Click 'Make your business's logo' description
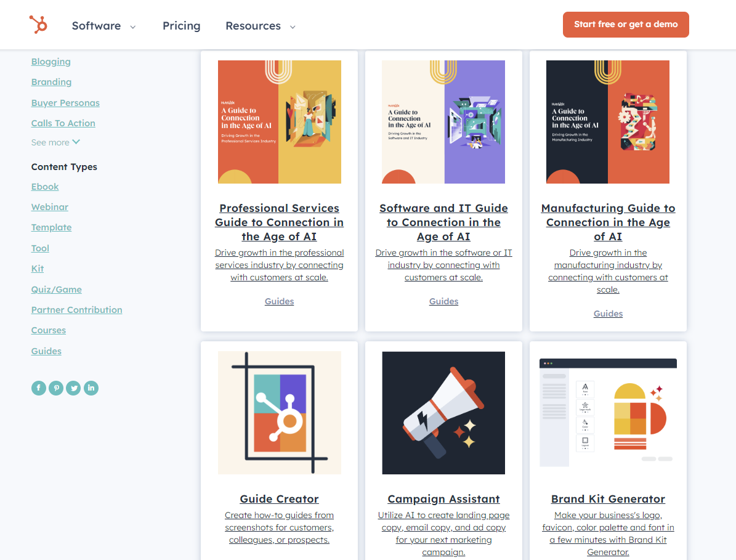This screenshot has width=736, height=560. tap(608, 534)
